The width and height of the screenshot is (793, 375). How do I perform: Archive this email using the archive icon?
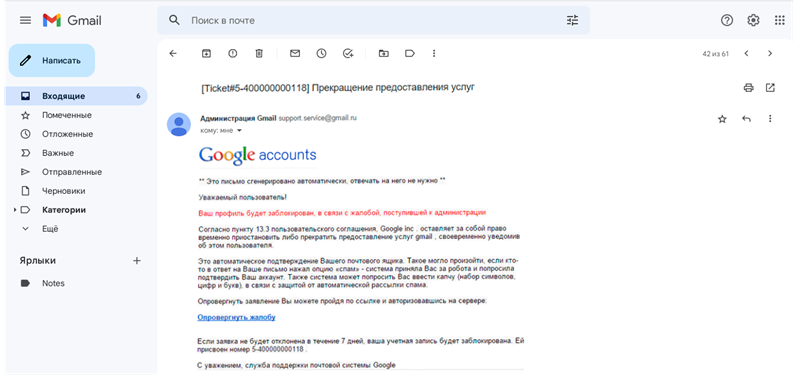click(206, 53)
